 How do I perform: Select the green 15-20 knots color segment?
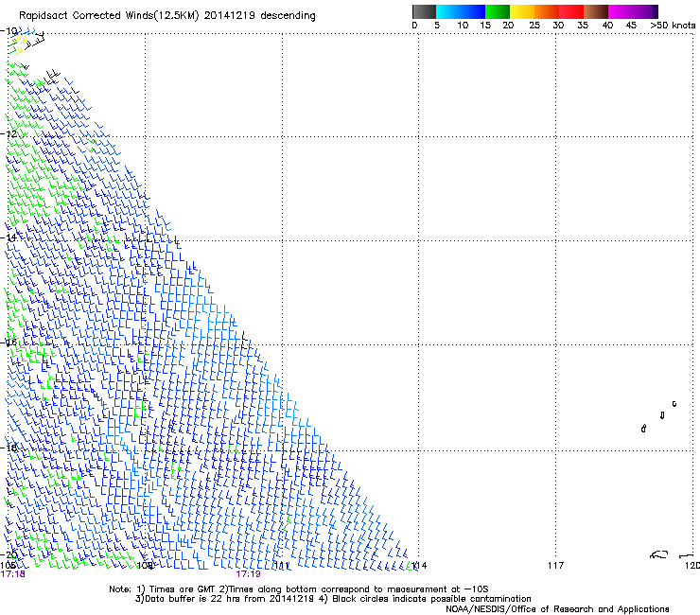(x=498, y=11)
